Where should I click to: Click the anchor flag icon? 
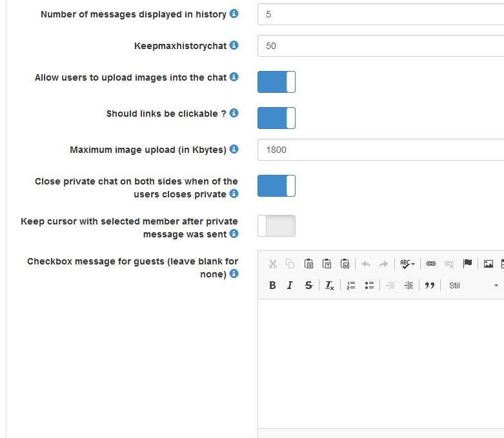click(468, 263)
